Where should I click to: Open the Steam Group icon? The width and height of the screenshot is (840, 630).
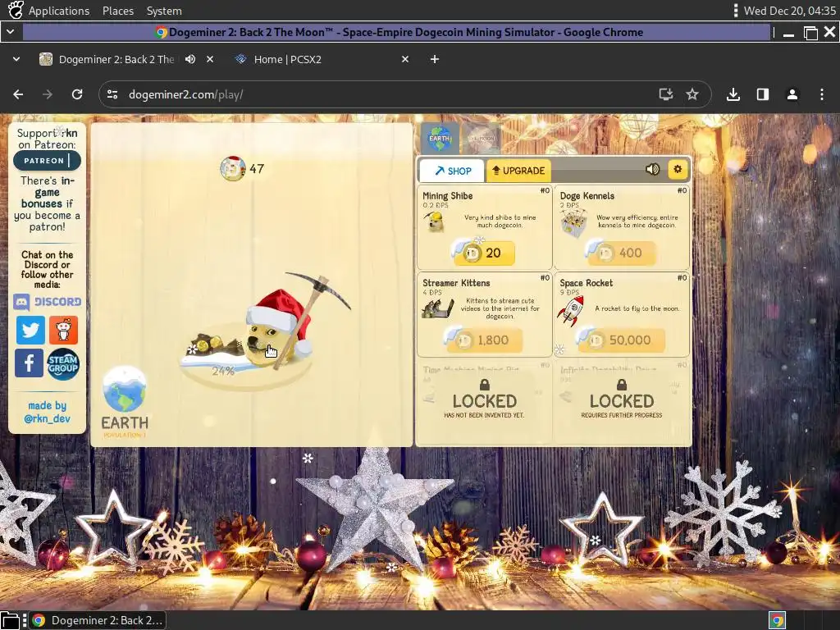[63, 364]
